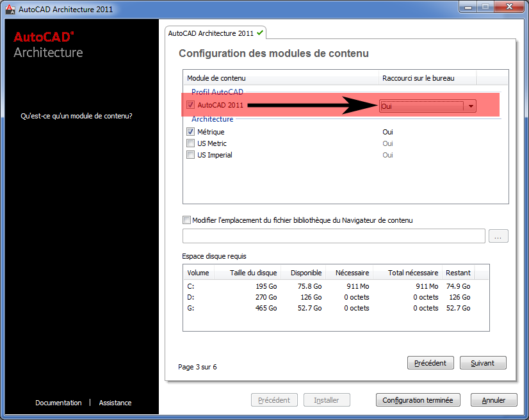Click the Oui value for US Imperial
Screen dimensions: 529x420
point(387,155)
